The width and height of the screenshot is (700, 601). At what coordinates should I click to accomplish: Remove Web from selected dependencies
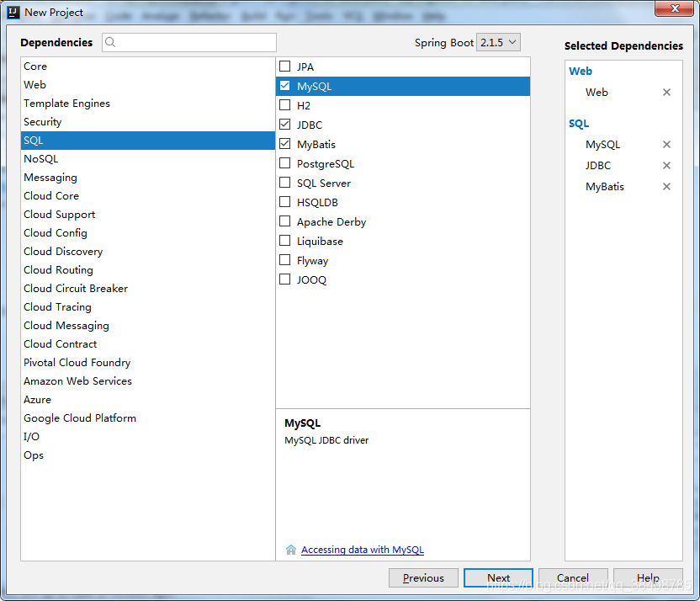666,92
